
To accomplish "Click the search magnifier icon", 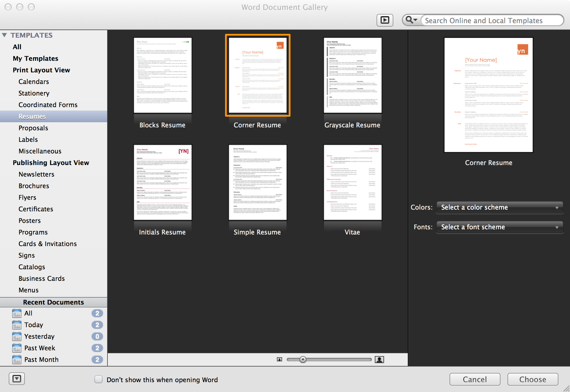I will point(409,20).
